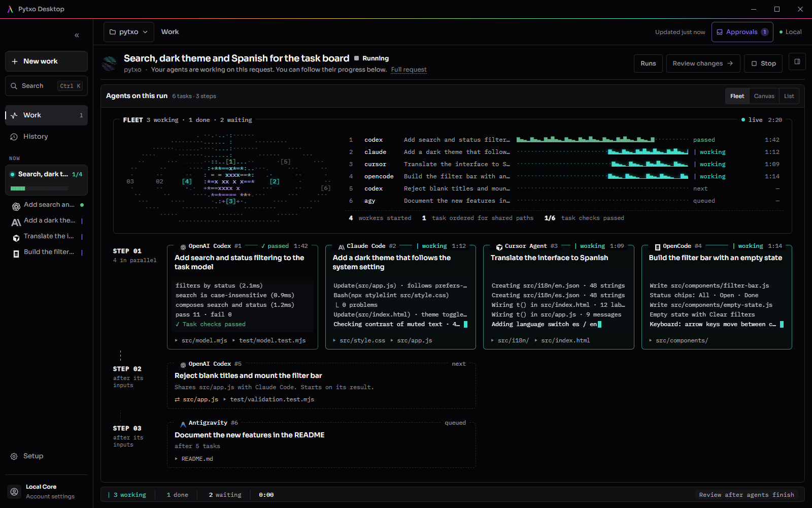This screenshot has height=508, width=812.
Task: Expand the src/components/ folder chip
Action: [x=679, y=340]
